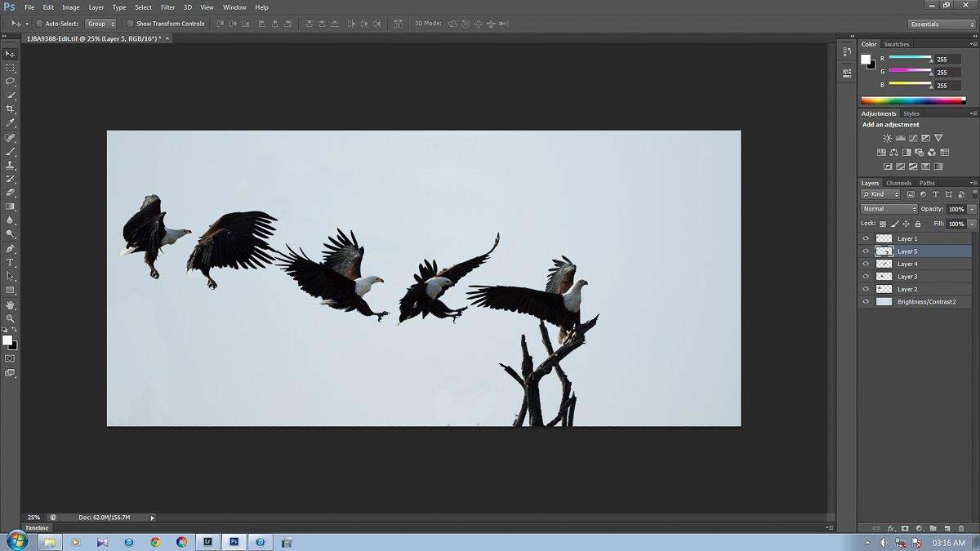Hide Layer 2 via its eye icon
Image resolution: width=980 pixels, height=551 pixels.
pyautogui.click(x=866, y=289)
